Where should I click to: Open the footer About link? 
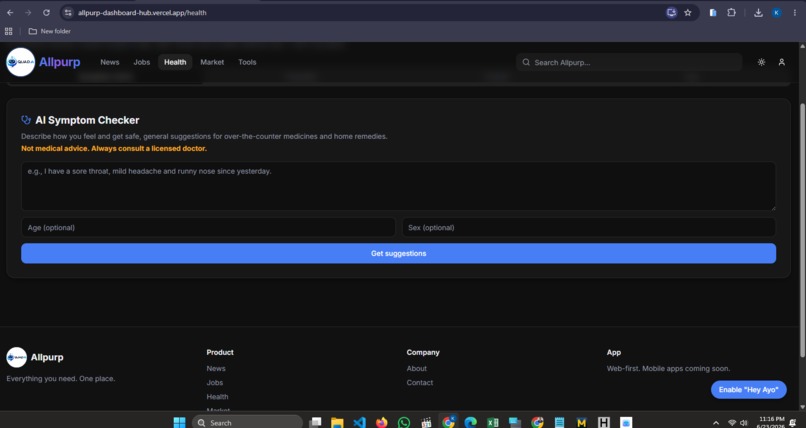pos(416,368)
